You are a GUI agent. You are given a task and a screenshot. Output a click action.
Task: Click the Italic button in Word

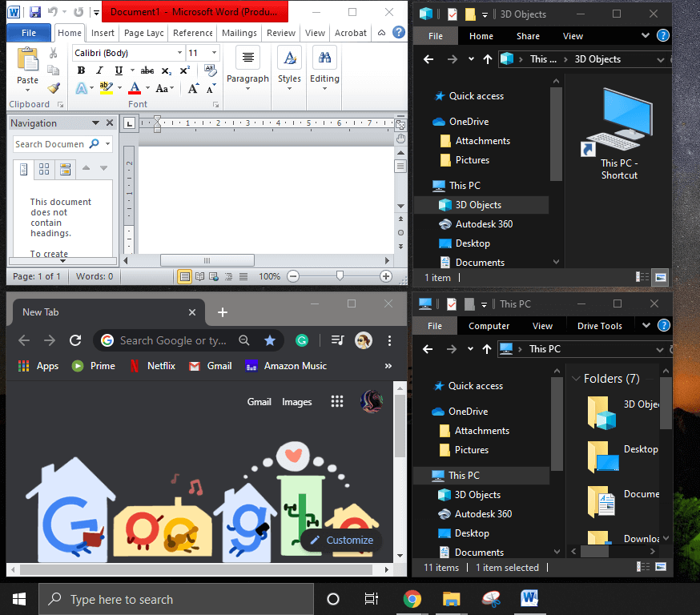(100, 70)
